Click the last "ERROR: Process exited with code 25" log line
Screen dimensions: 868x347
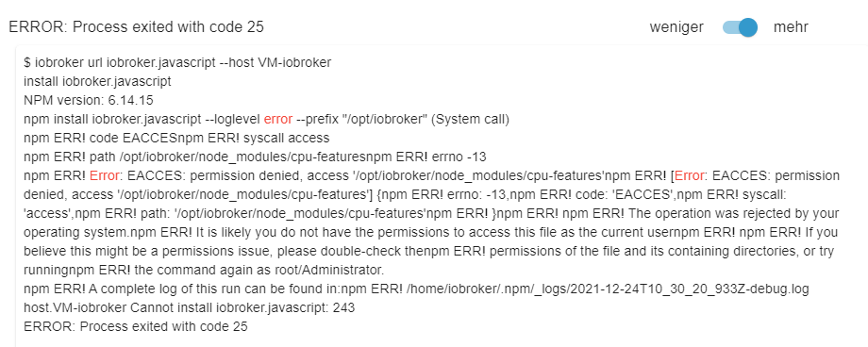coord(136,326)
